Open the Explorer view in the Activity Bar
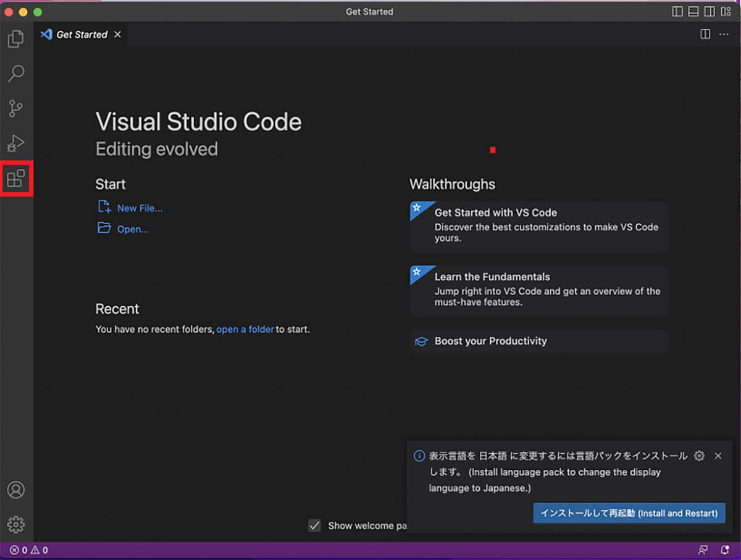The height and width of the screenshot is (560, 741). click(16, 38)
